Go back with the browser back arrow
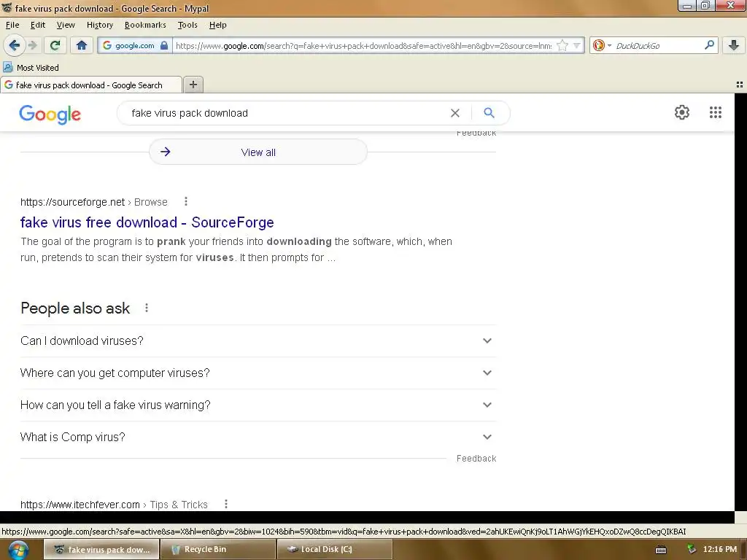The height and width of the screenshot is (560, 747). (15, 45)
